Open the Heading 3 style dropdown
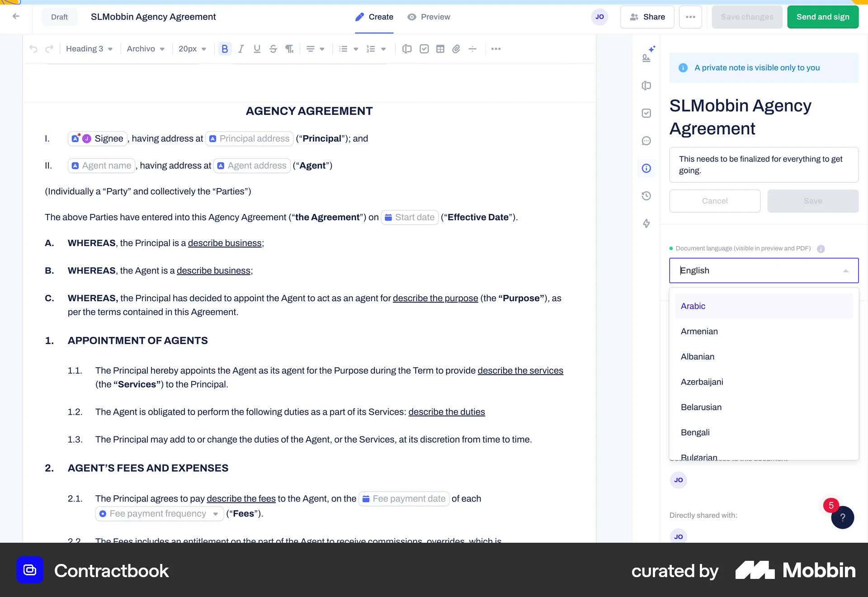This screenshot has height=597, width=868. click(x=89, y=49)
